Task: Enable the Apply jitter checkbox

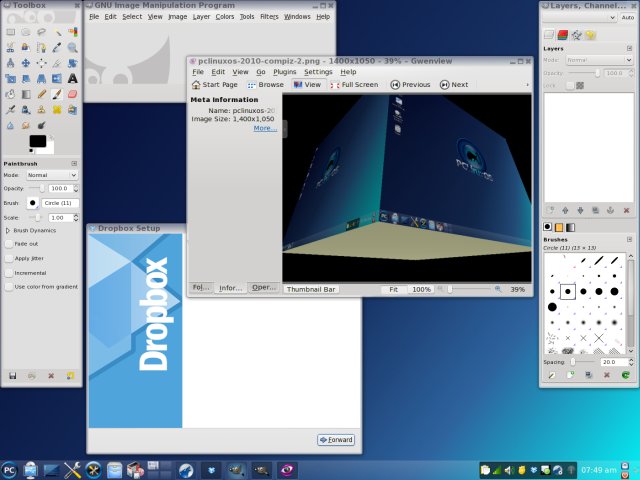Action: [9, 258]
